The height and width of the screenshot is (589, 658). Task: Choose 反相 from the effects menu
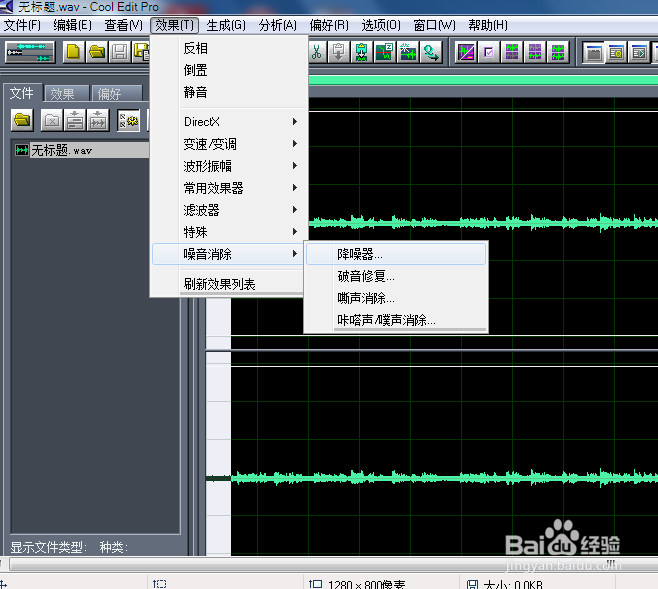click(x=229, y=48)
